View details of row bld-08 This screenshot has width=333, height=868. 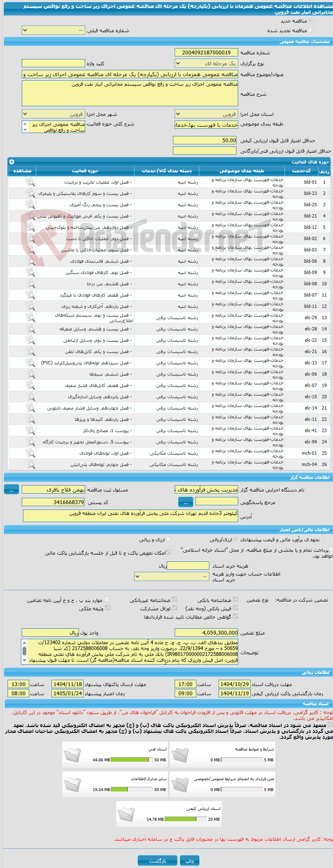tap(30, 284)
